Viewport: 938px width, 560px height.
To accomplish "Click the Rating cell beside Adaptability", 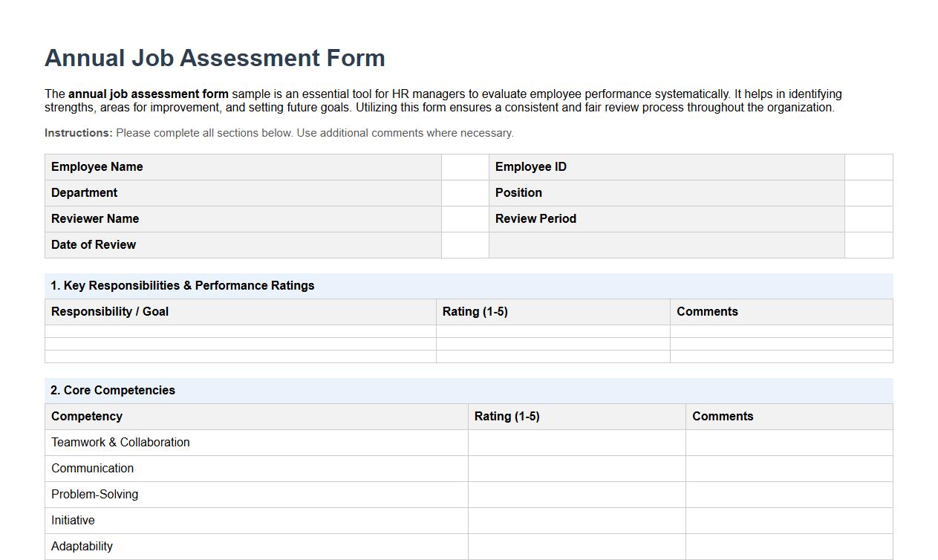I will pos(576,546).
